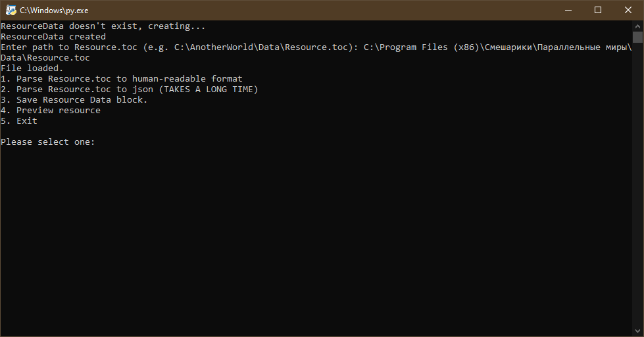644x337 pixels.
Task: Click the scrollbar up arrow
Action: pyautogui.click(x=637, y=26)
